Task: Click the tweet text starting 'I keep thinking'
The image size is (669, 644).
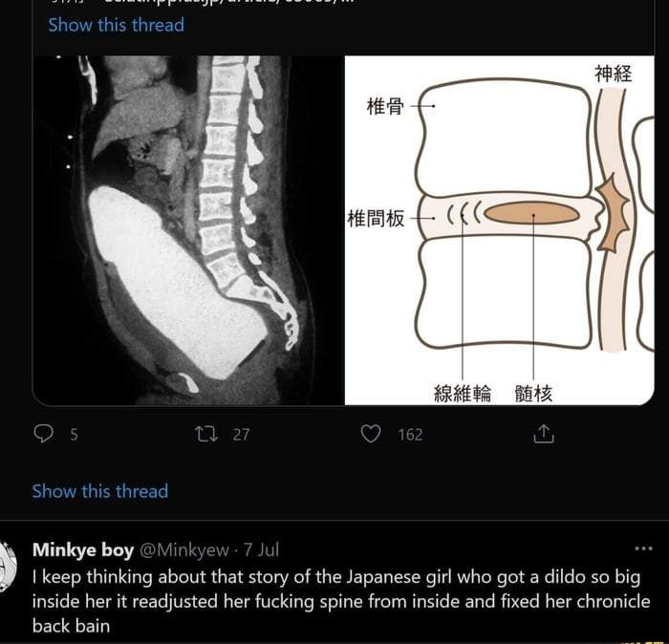Action: click(334, 602)
